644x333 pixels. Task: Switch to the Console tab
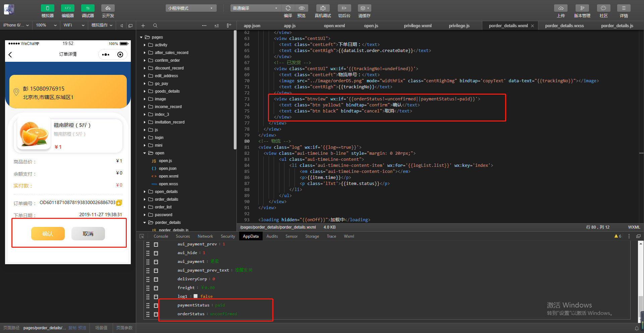pos(161,236)
